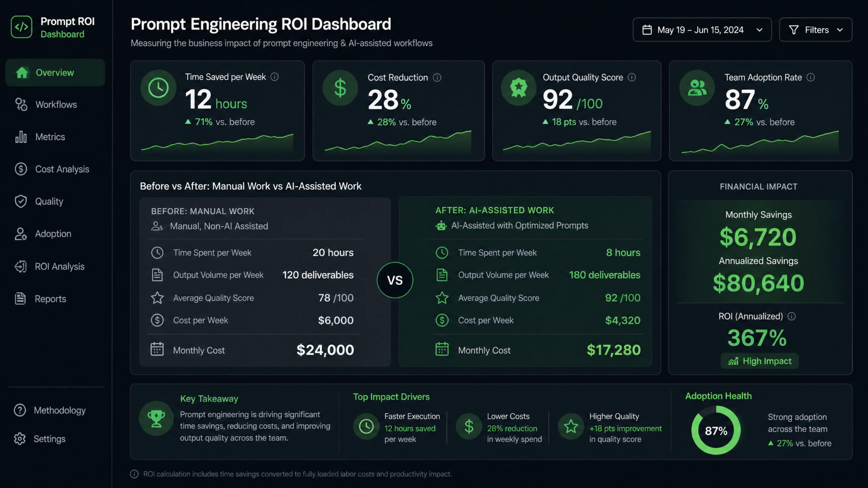
Task: Open Cost Analysis page
Action: point(55,169)
